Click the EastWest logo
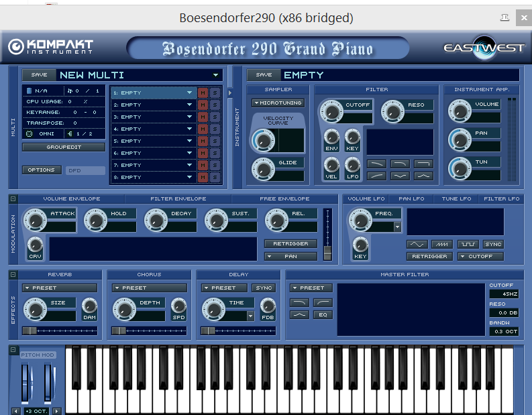Image resolution: width=532 pixels, height=415 pixels. tap(484, 48)
